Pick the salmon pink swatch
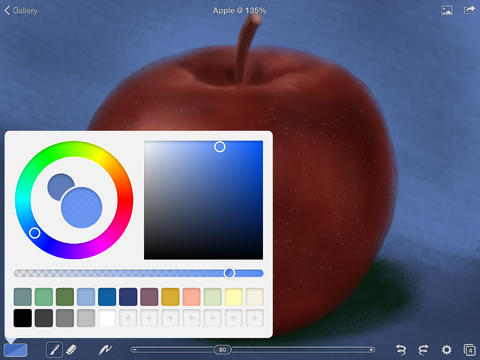The height and width of the screenshot is (360, 480). 192,297
